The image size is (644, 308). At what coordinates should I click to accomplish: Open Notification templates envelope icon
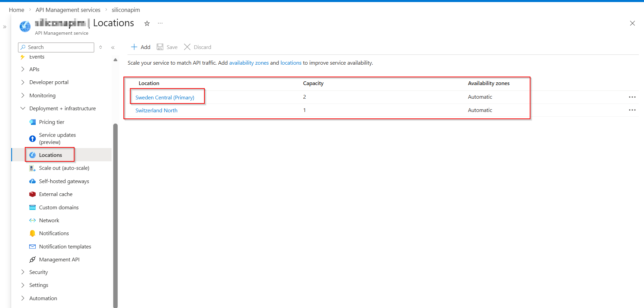point(33,247)
